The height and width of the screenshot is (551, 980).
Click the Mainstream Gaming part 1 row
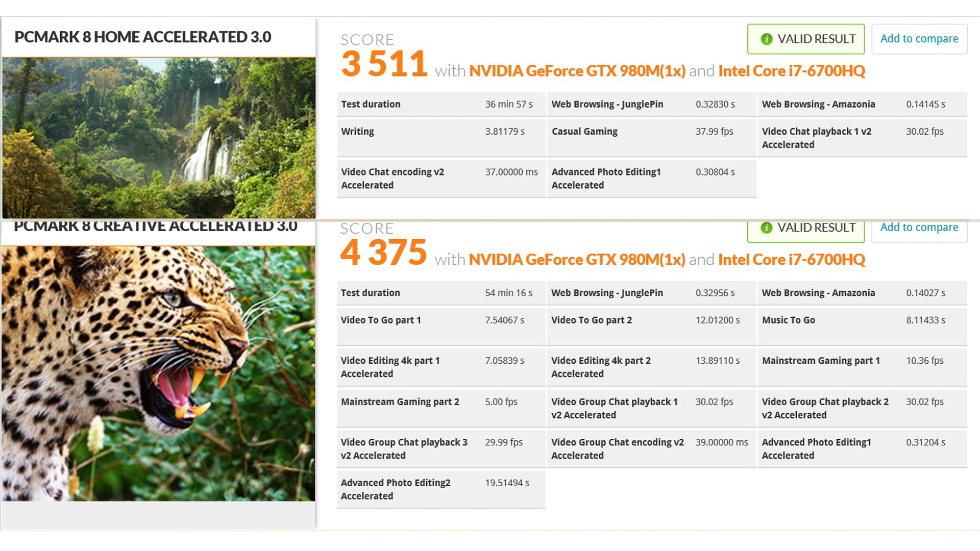(862, 366)
